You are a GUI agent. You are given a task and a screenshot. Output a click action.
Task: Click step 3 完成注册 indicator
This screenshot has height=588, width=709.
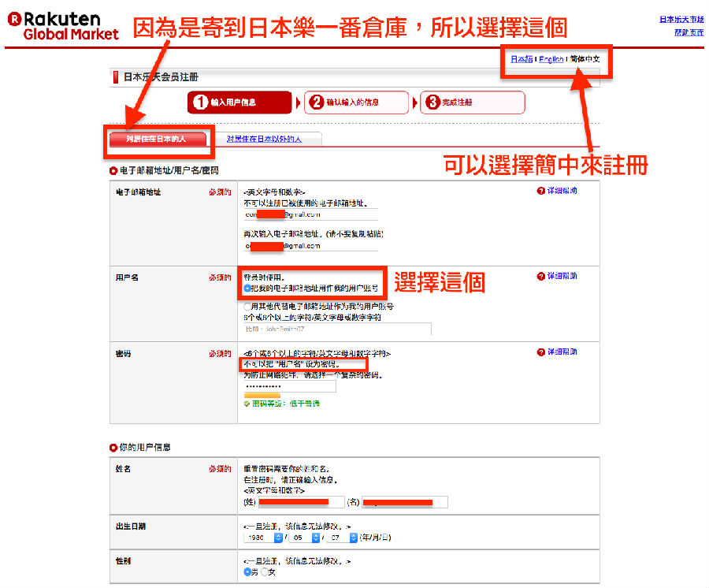coord(473,102)
